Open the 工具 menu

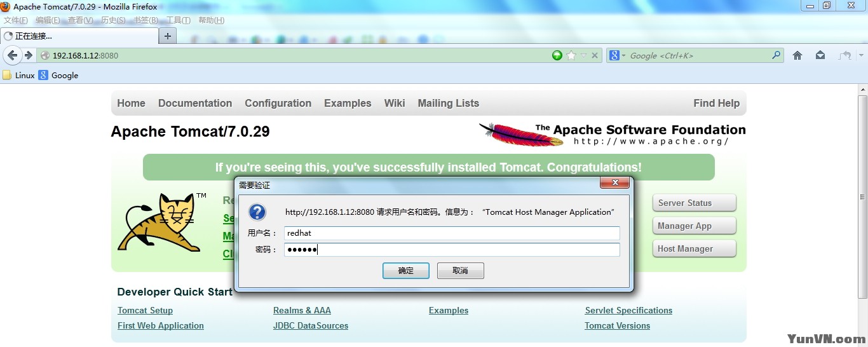tap(179, 20)
